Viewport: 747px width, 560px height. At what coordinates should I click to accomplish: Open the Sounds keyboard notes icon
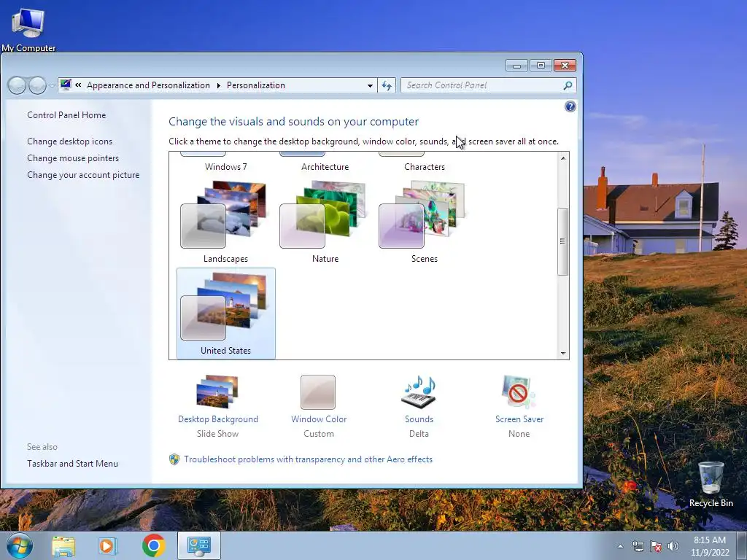(419, 392)
